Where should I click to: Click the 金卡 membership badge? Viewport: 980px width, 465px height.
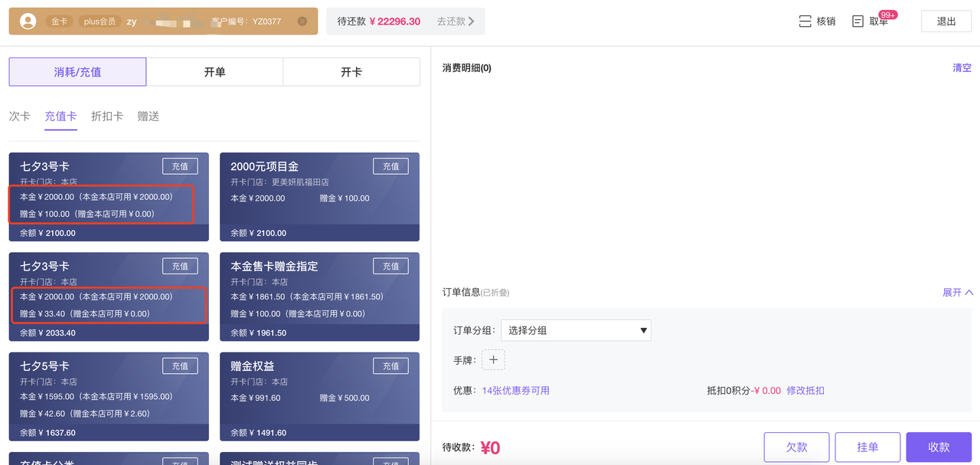coord(60,21)
